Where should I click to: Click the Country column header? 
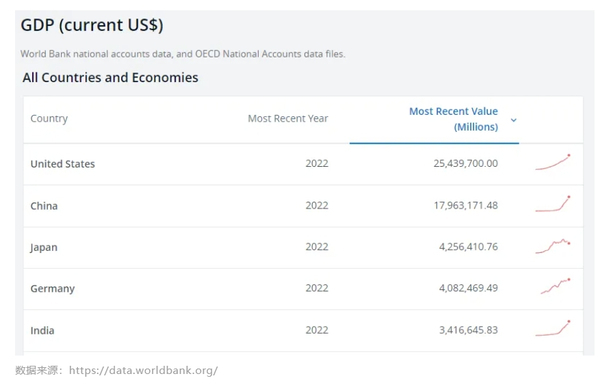tap(49, 119)
